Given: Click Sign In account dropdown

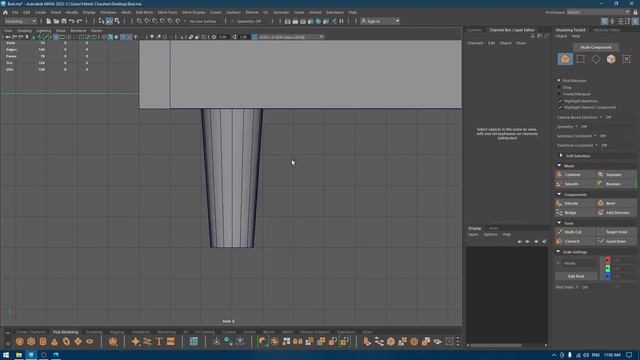Looking at the screenshot, I should pyautogui.click(x=380, y=21).
